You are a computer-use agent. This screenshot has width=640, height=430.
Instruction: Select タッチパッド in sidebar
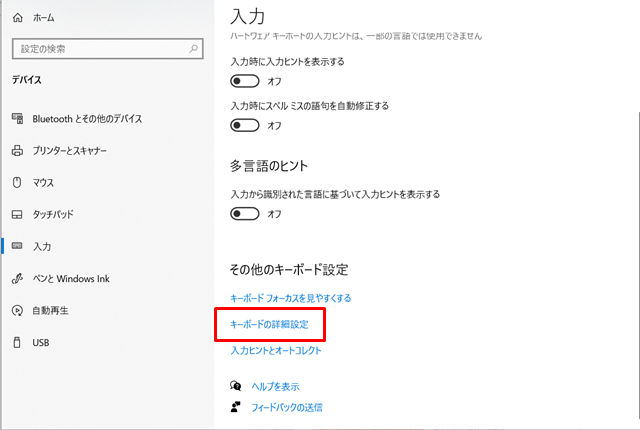53,214
